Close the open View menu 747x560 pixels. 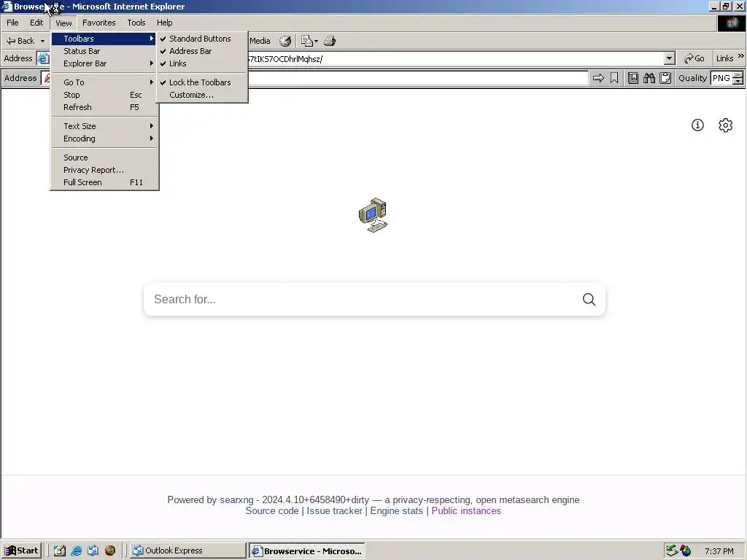tap(63, 23)
